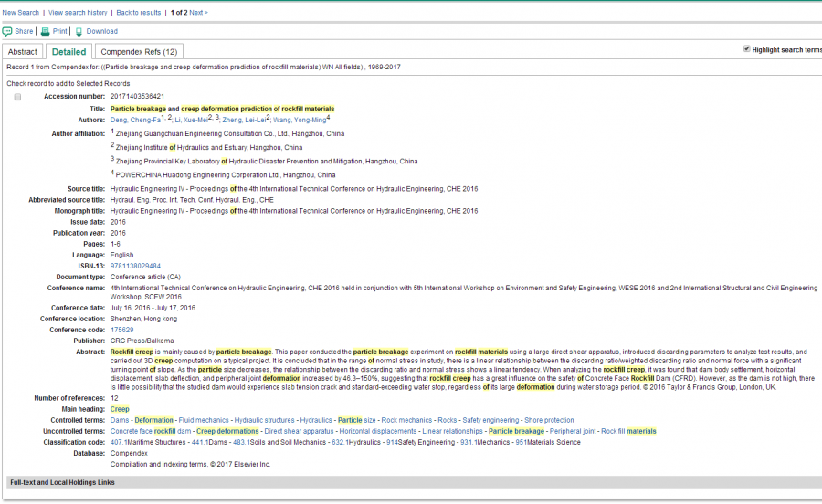Click the Download link text

(101, 31)
